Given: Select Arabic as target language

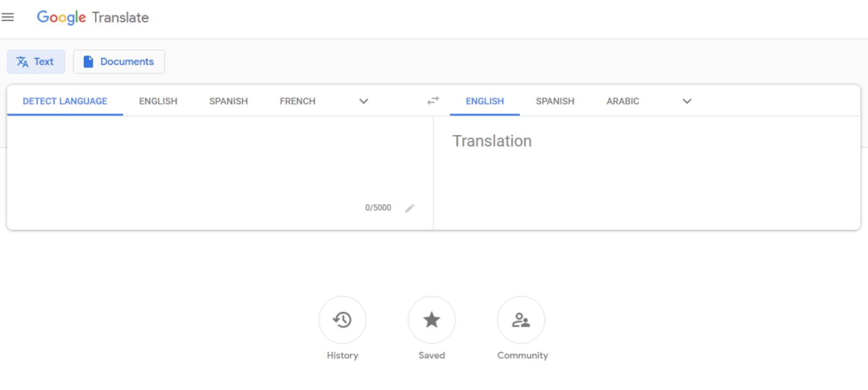Looking at the screenshot, I should 623,101.
